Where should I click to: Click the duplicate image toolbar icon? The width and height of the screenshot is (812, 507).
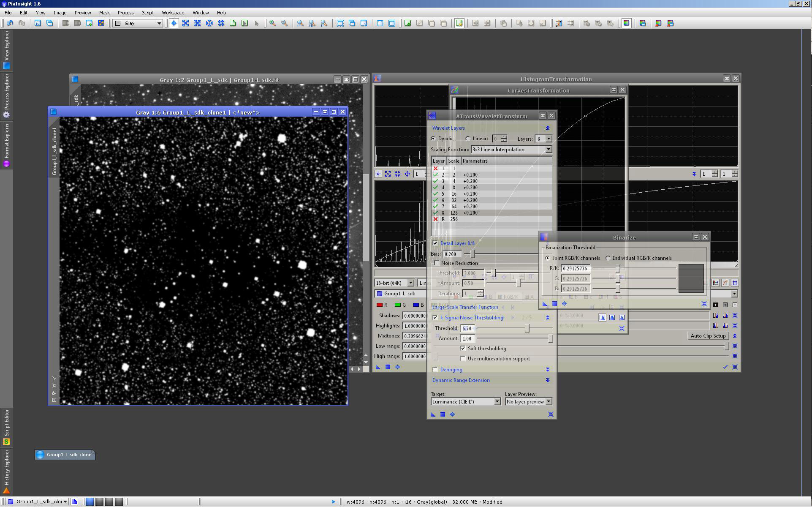click(49, 23)
